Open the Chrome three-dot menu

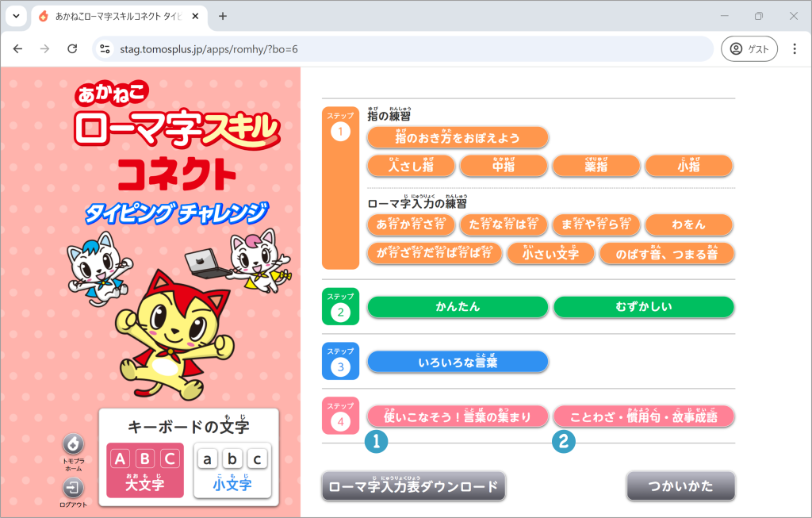click(795, 49)
